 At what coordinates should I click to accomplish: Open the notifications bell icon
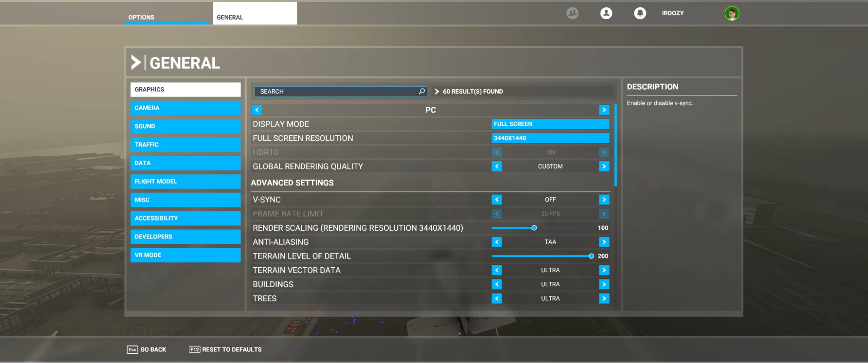(640, 13)
